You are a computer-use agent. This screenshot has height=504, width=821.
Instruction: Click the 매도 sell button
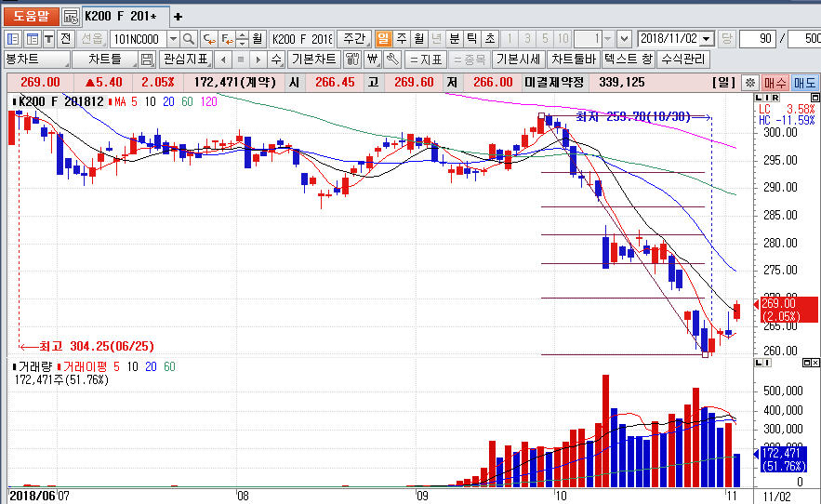pyautogui.click(x=804, y=83)
